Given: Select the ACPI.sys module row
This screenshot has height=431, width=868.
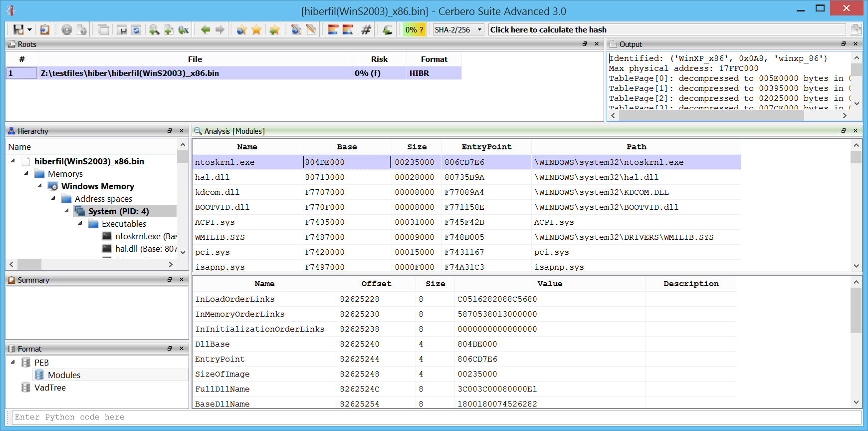Looking at the screenshot, I should pyautogui.click(x=466, y=222).
